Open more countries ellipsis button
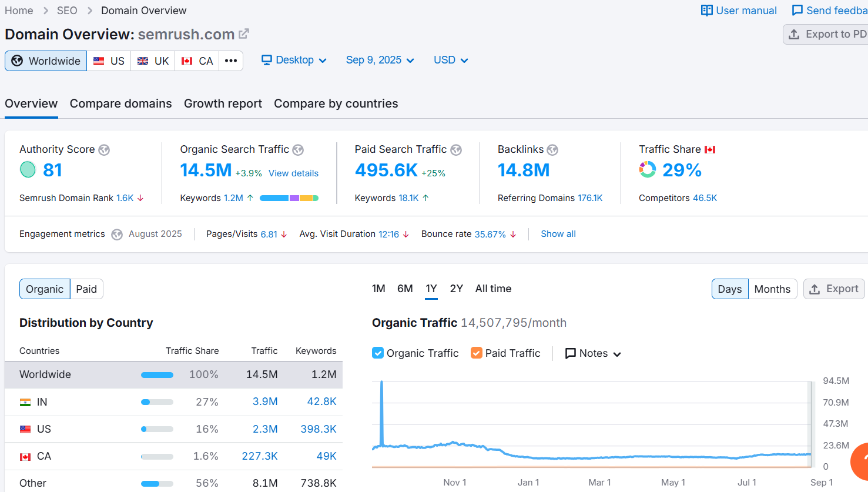868x492 pixels. (231, 61)
